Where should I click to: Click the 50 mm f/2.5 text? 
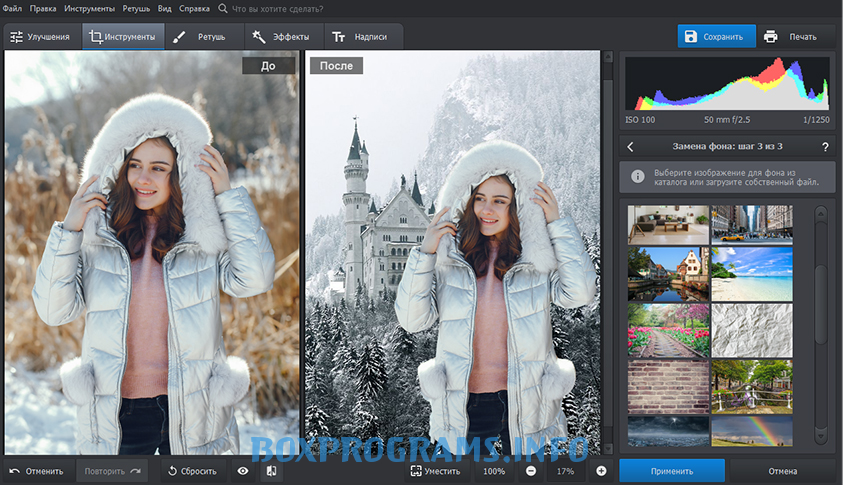pos(727,120)
